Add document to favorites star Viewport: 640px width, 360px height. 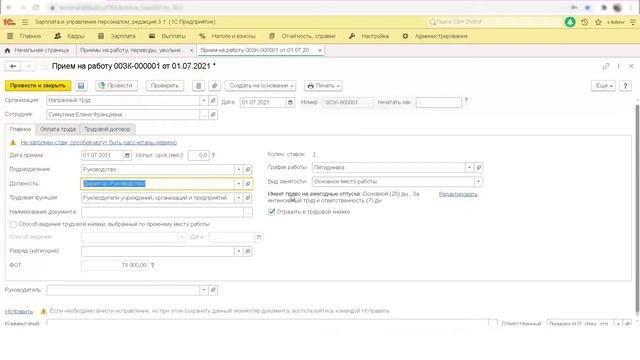44,66
